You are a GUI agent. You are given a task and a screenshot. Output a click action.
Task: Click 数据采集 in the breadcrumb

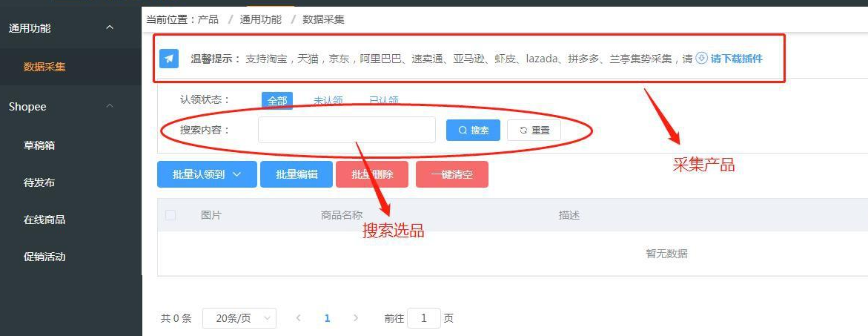pyautogui.click(x=323, y=19)
